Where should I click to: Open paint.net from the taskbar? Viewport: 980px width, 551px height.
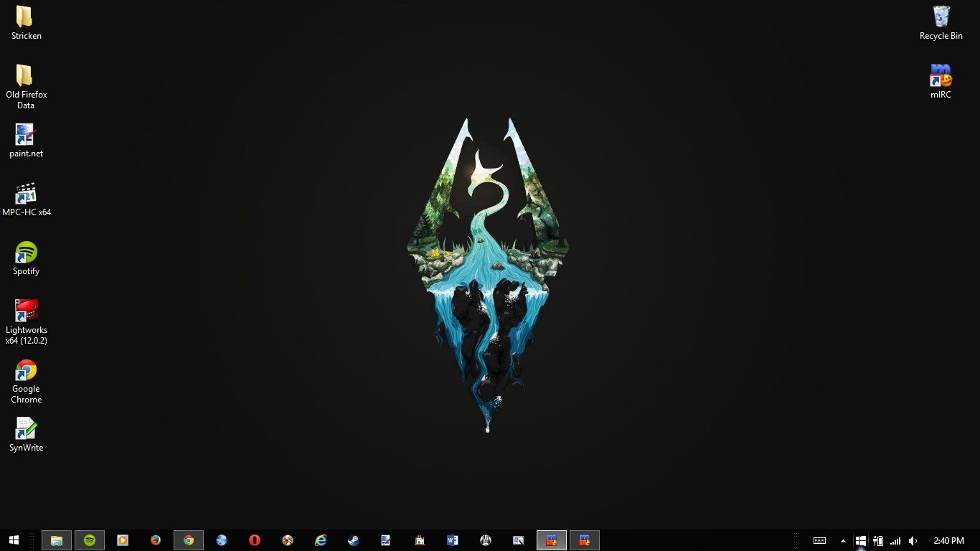click(387, 540)
